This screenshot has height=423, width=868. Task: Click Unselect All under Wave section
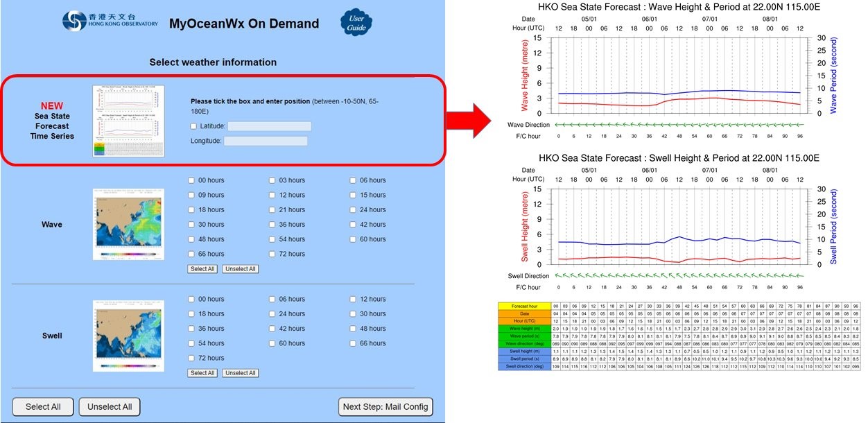pos(241,269)
